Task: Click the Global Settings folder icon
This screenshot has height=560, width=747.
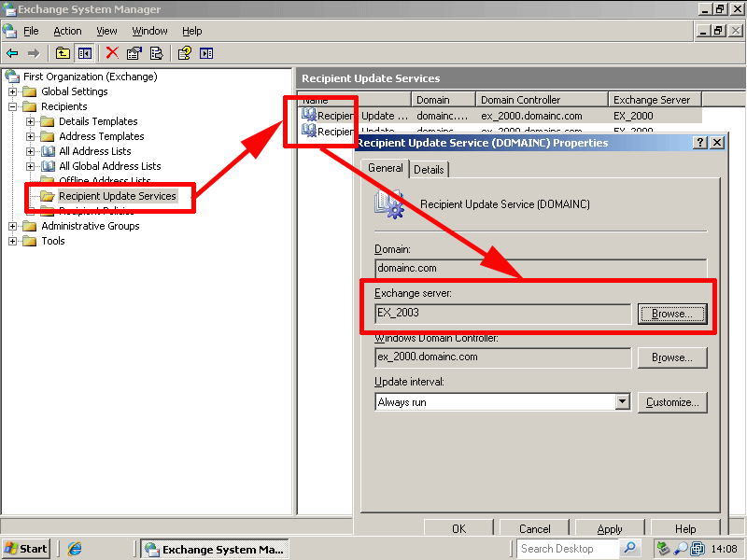Action: tap(30, 91)
